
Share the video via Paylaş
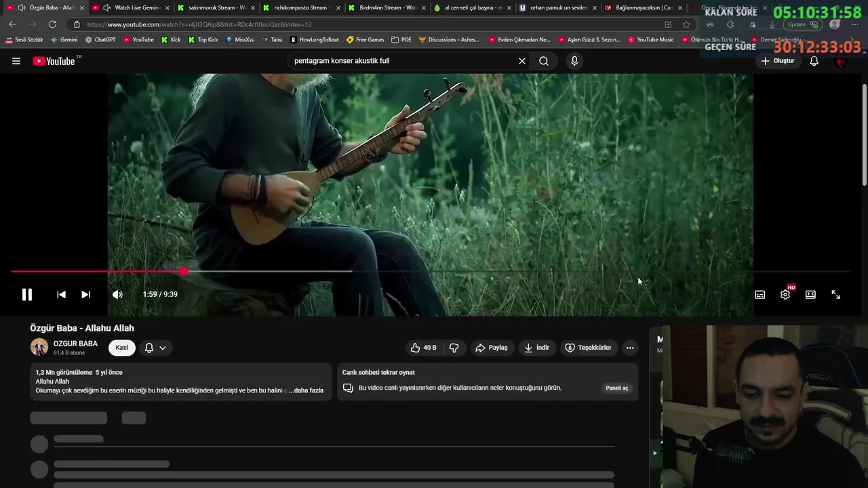click(x=492, y=348)
